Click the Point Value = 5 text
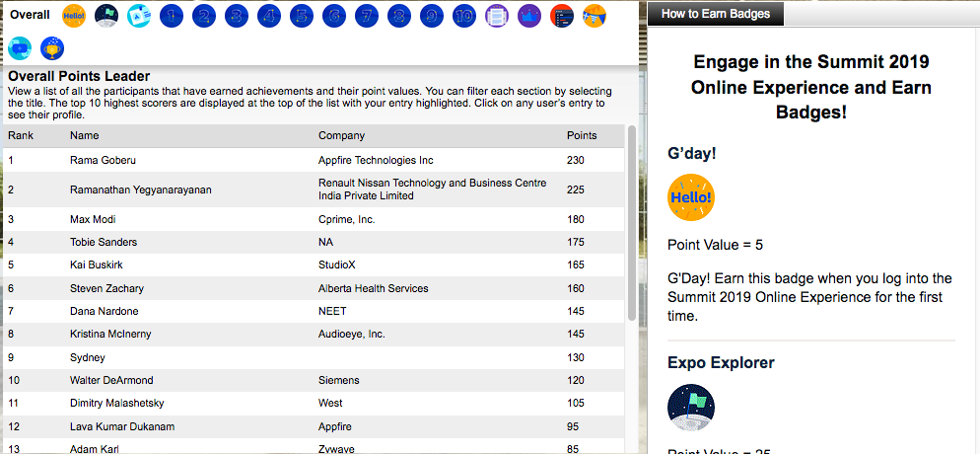The height and width of the screenshot is (454, 980). 715,245
